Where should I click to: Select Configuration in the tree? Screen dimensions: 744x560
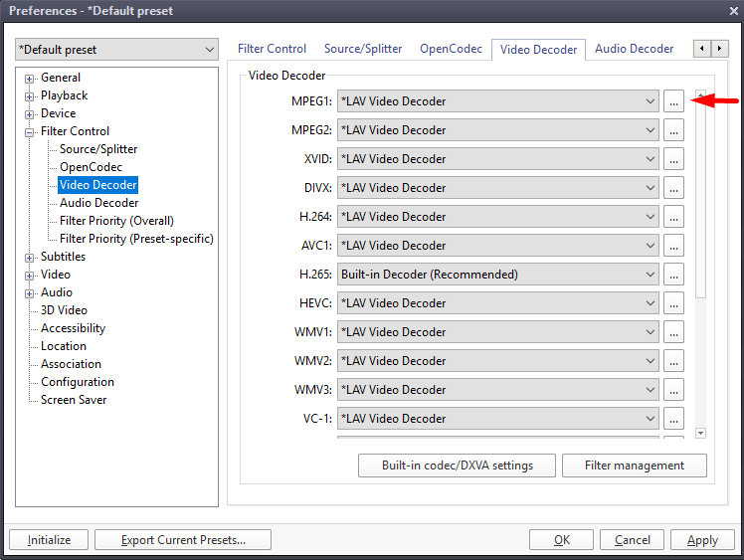78,382
